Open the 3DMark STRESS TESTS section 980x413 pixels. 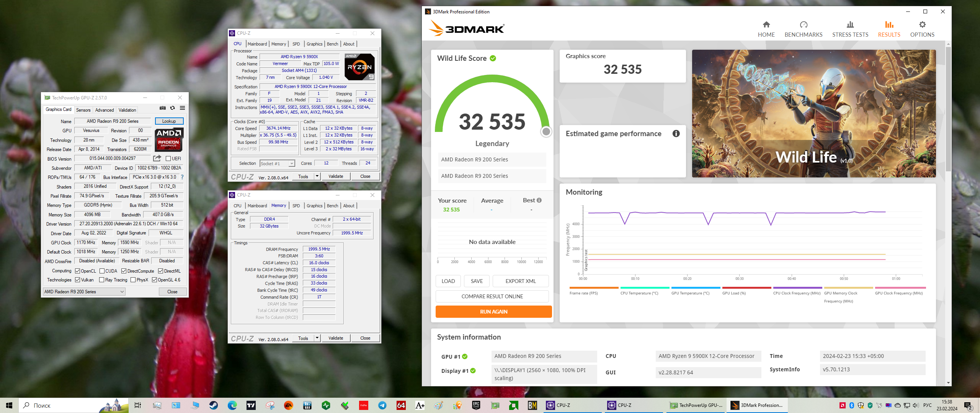[850, 29]
